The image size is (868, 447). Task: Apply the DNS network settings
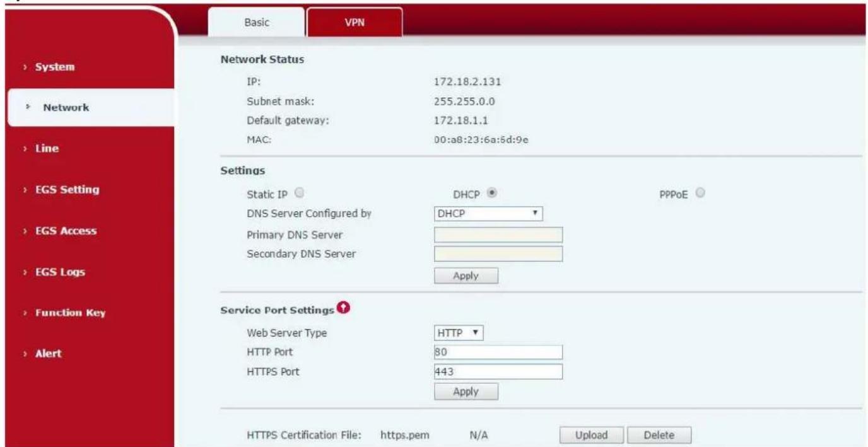[466, 276]
